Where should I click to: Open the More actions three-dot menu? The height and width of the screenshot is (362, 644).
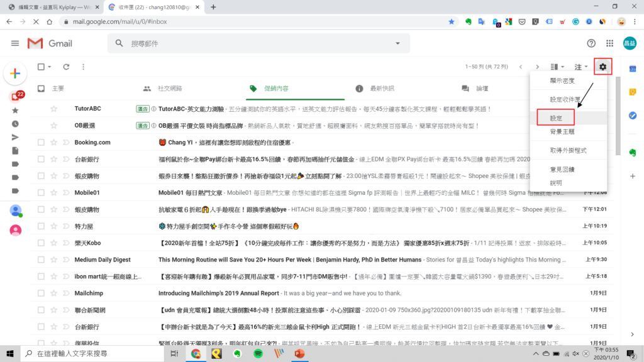click(84, 67)
